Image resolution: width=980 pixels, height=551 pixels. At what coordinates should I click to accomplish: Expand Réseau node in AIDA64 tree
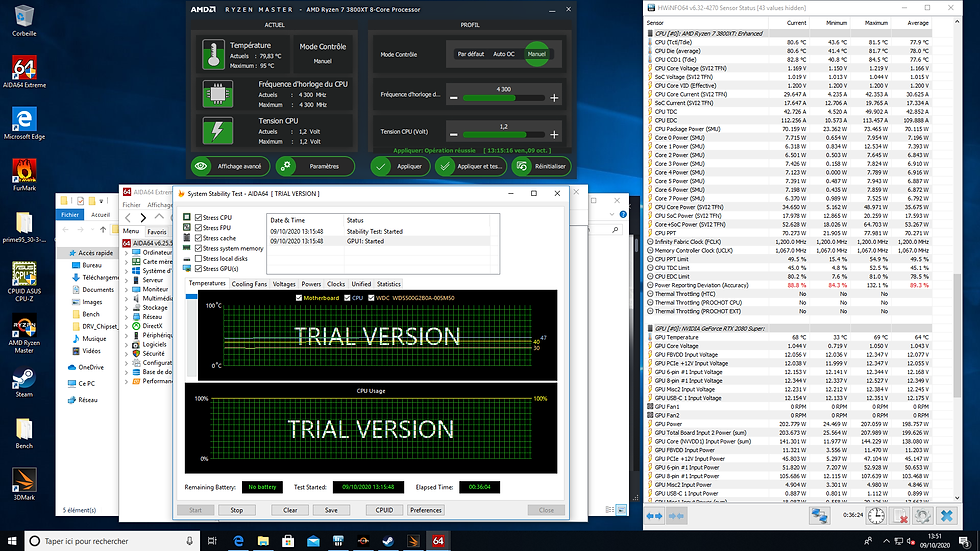coord(127,317)
